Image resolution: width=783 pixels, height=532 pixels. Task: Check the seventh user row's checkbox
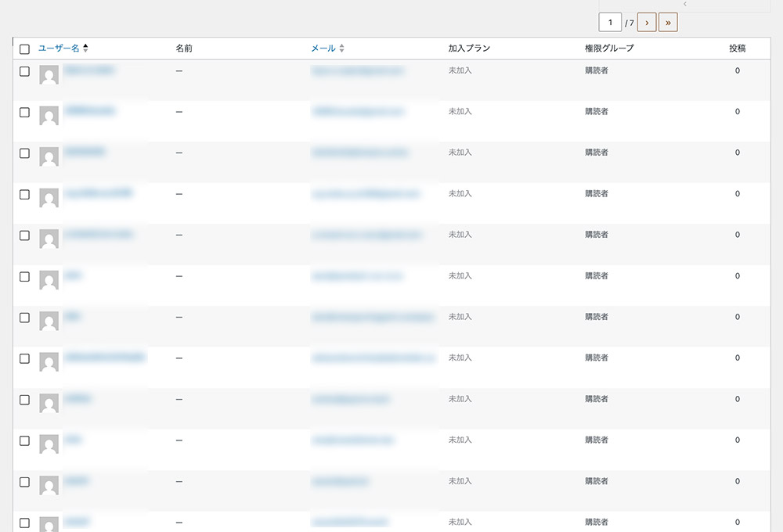pos(24,318)
